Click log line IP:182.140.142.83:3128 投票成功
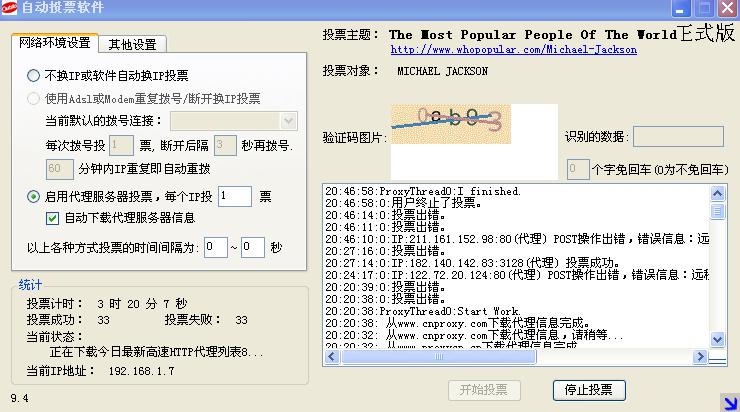 [x=472, y=263]
